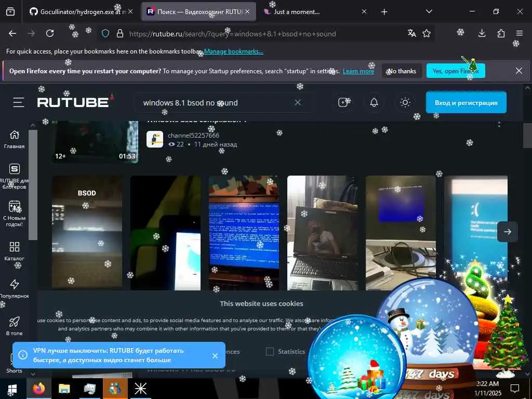Open the Firefox hamburger application menu
532x399 pixels.
[520, 33]
